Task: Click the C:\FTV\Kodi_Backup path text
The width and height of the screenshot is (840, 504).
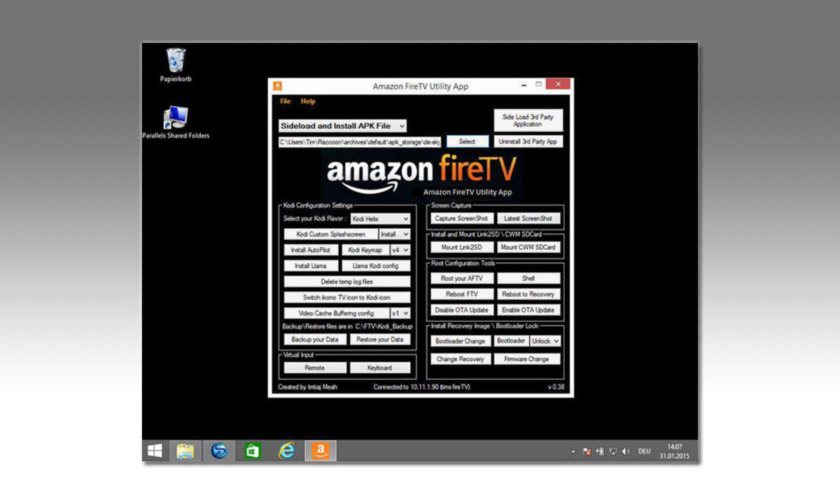Action: [384, 326]
